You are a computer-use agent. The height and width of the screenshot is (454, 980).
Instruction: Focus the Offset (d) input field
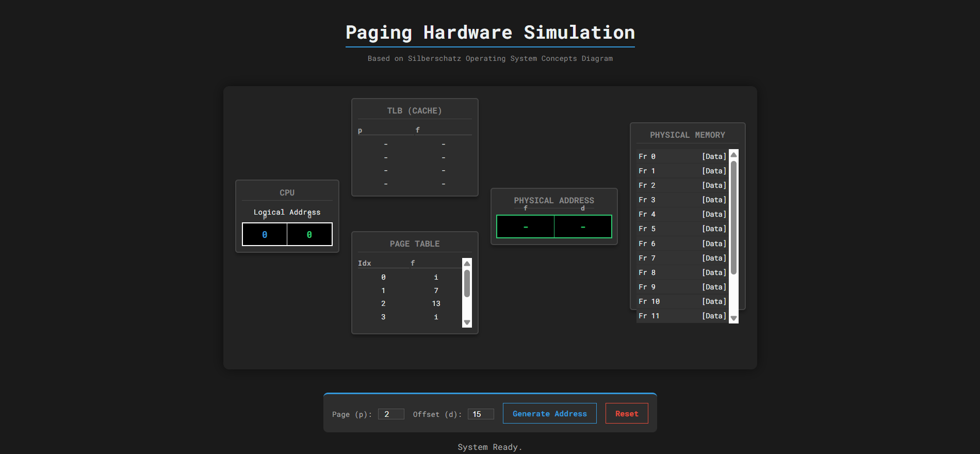point(480,414)
